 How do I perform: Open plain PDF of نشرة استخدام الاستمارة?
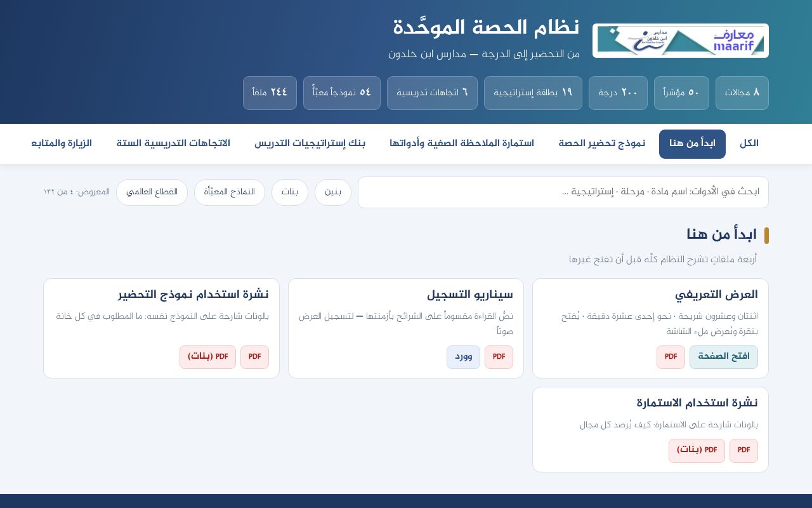(x=743, y=450)
